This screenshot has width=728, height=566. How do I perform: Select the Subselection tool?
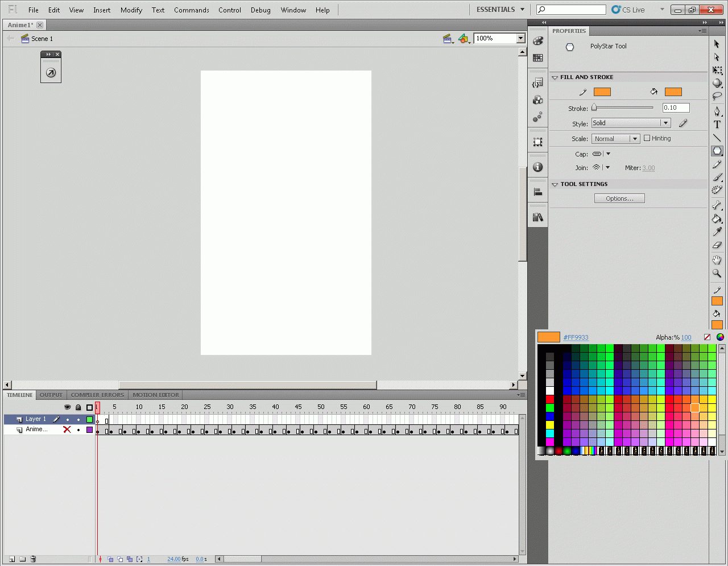coord(717,57)
